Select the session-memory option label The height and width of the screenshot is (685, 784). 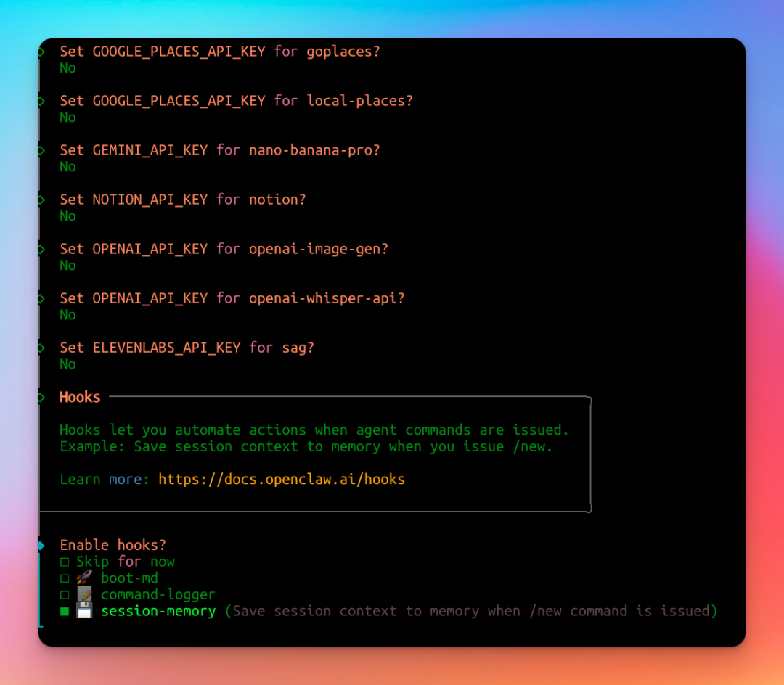click(158, 611)
